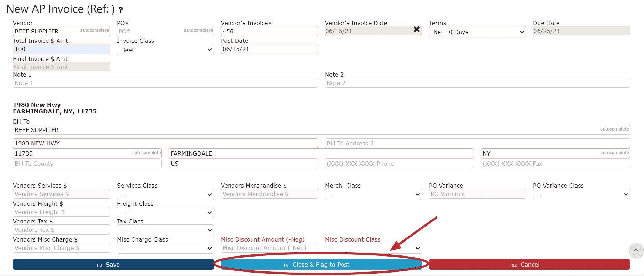The image size is (644, 276).
Task: Click Close & Flag to Post
Action: coord(321,265)
